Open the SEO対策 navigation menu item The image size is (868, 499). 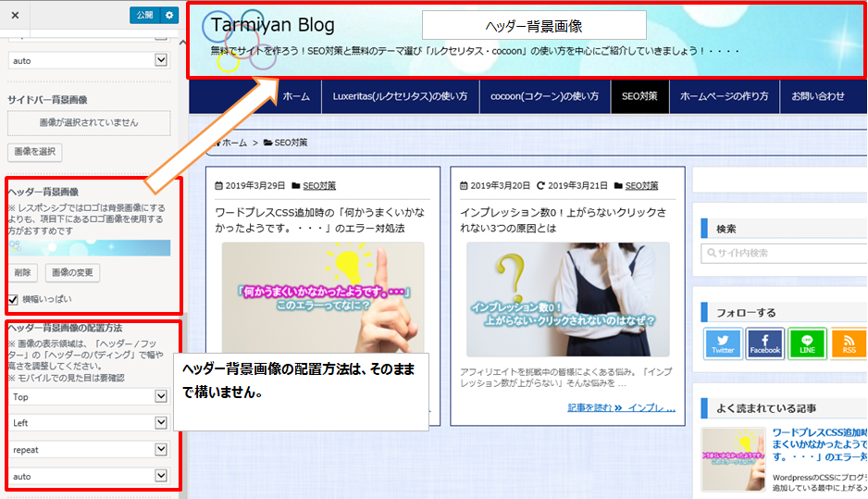639,96
